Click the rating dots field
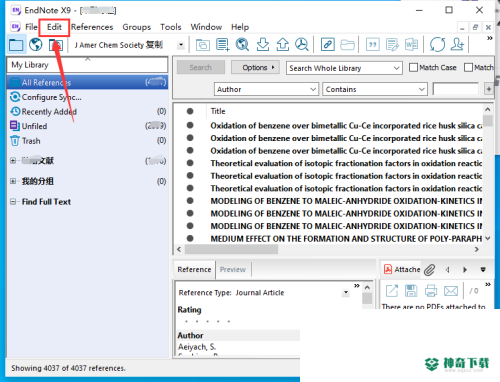The width and height of the screenshot is (500, 382). [x=207, y=322]
